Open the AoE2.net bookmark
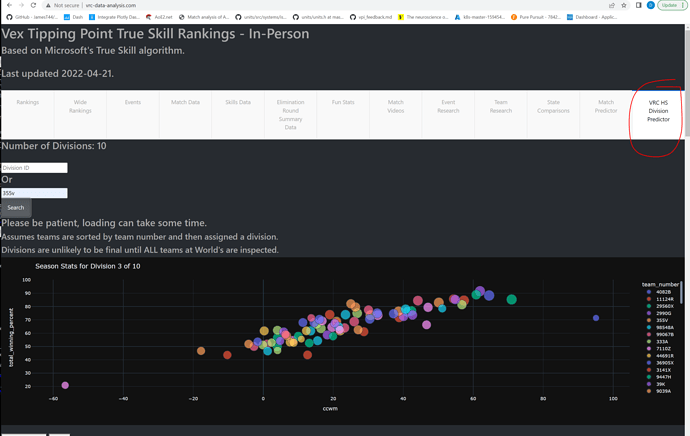 tap(159, 17)
